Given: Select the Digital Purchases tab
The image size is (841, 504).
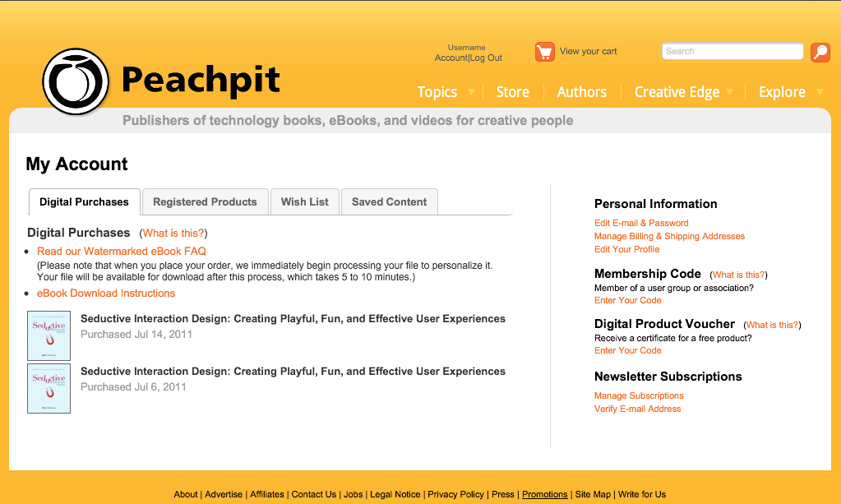Looking at the screenshot, I should [84, 202].
